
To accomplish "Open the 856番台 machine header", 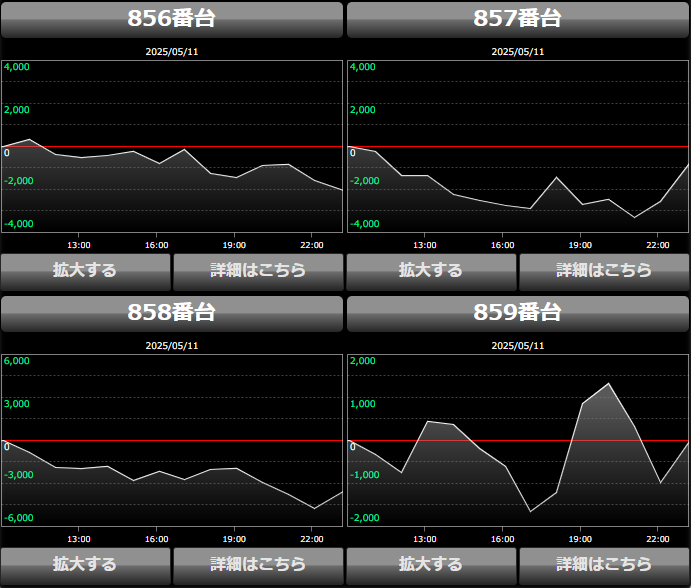I will point(172,19).
